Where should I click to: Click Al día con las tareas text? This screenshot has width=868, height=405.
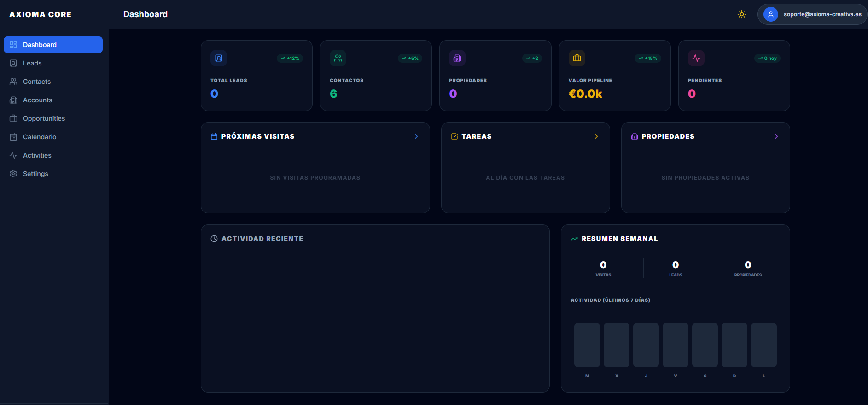525,178
